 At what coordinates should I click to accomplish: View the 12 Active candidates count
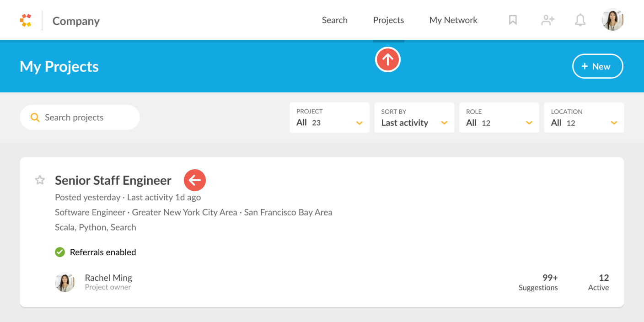click(x=599, y=282)
